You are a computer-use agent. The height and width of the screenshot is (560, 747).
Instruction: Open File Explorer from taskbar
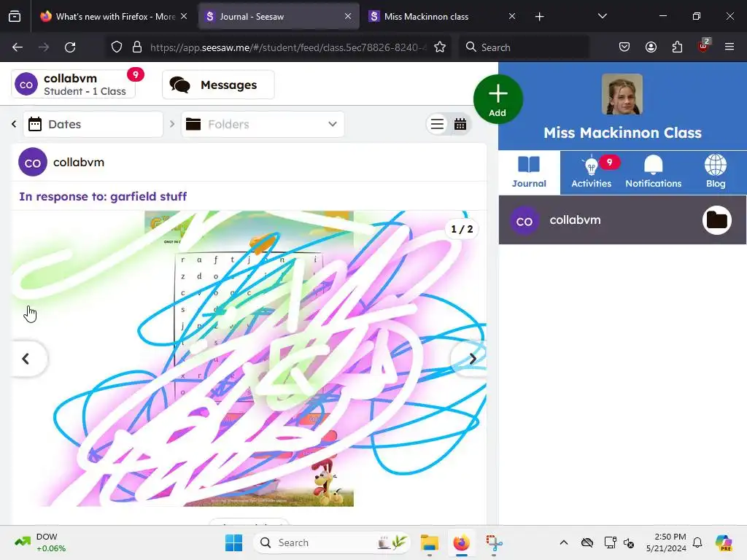pyautogui.click(x=429, y=542)
